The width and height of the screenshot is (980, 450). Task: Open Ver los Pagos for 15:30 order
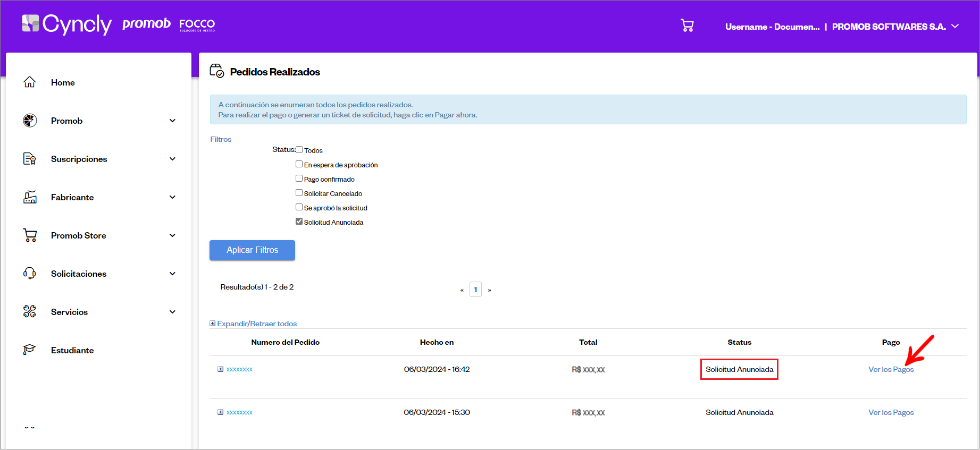[x=891, y=412]
